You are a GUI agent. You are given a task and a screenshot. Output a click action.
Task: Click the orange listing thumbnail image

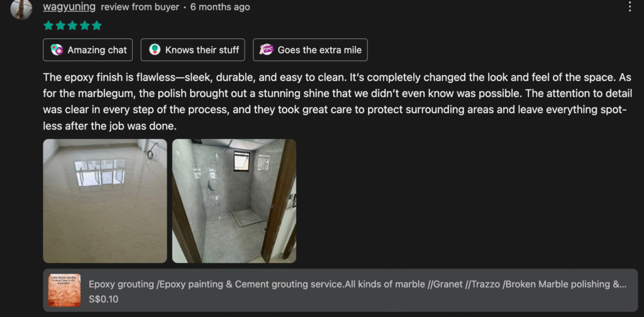point(65,291)
